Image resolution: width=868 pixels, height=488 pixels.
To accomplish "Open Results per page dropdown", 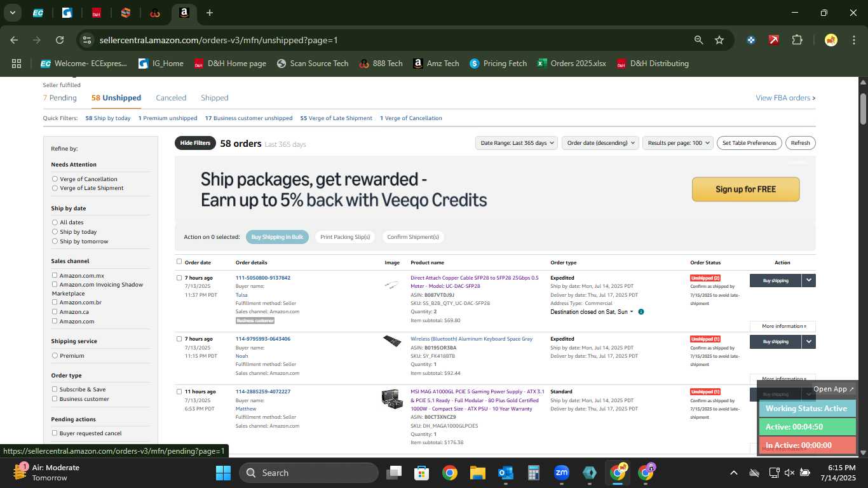I will pos(678,143).
